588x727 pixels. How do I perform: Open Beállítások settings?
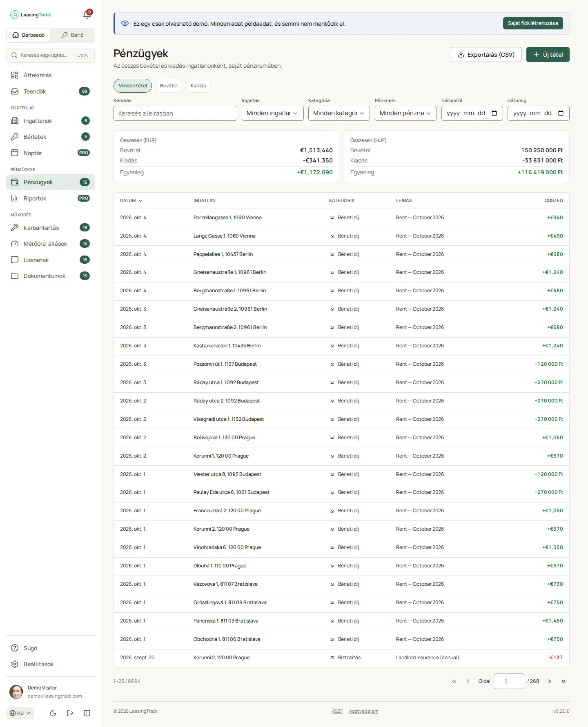coord(50,664)
